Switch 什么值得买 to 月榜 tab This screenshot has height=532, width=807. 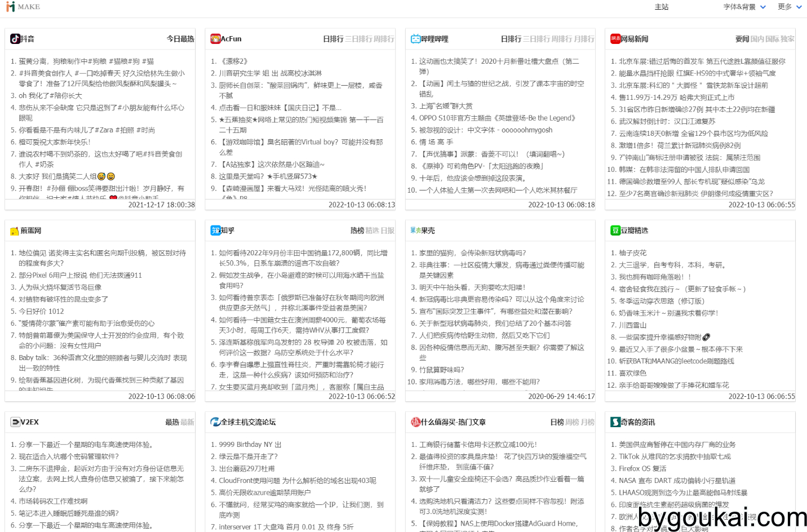(587, 422)
